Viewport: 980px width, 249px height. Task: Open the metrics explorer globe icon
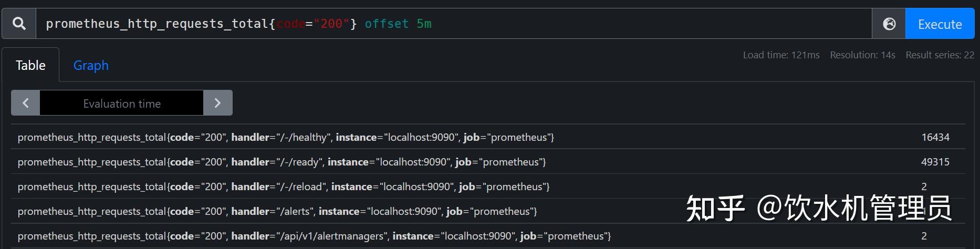pyautogui.click(x=889, y=24)
